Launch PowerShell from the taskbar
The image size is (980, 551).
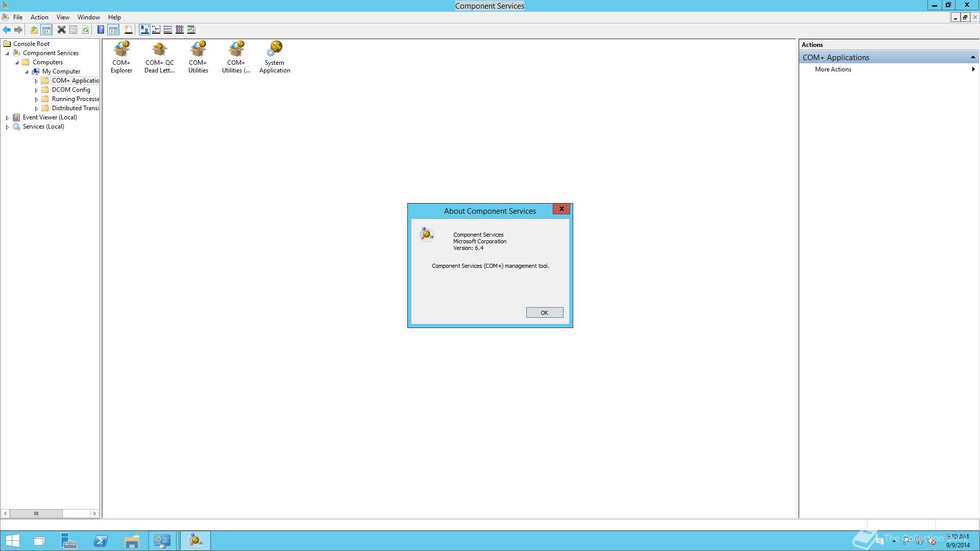tap(101, 541)
